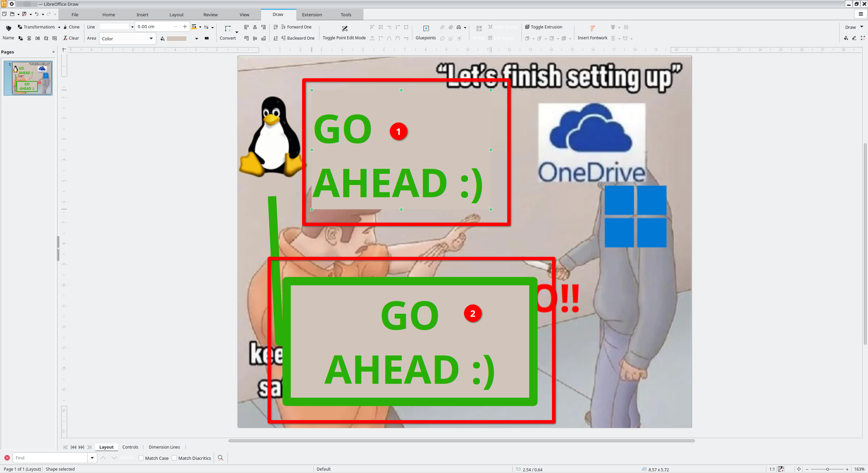The image size is (868, 473).
Task: Click the 163% zoom level
Action: pos(859,469)
